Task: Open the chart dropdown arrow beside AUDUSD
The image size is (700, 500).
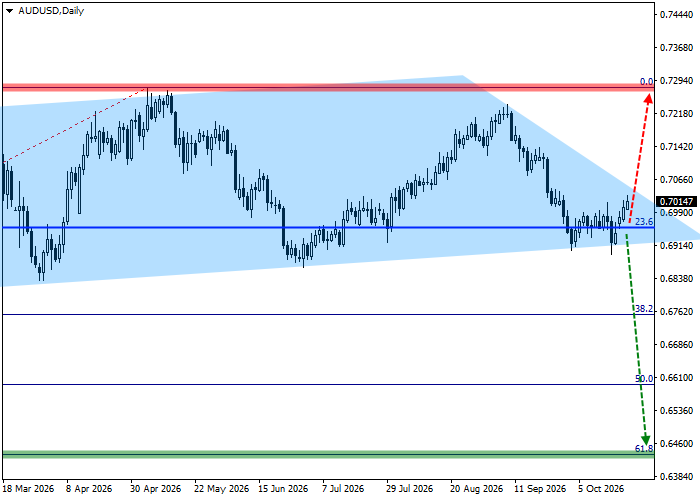Action: point(9,11)
